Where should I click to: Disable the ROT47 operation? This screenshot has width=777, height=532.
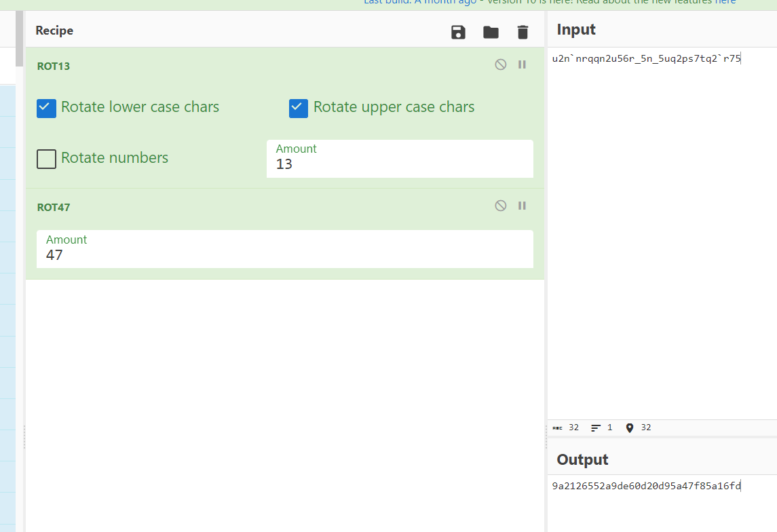pos(501,206)
